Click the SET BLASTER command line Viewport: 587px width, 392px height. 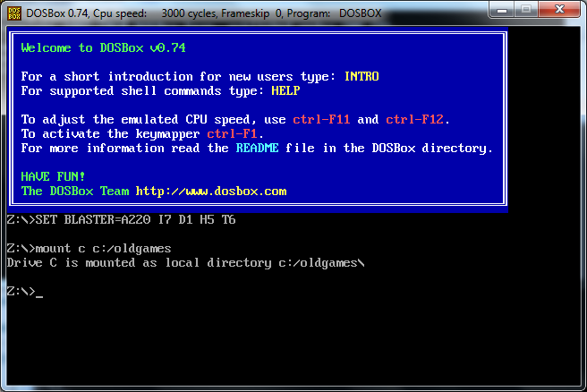pos(122,219)
